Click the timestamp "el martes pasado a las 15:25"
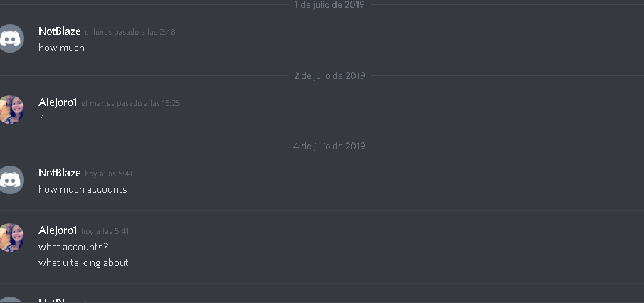The height and width of the screenshot is (303, 644). click(131, 103)
